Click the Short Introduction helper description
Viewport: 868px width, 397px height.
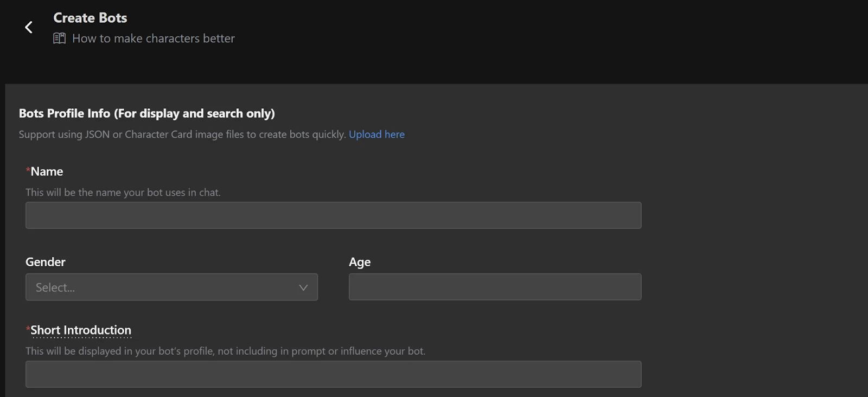click(x=225, y=351)
